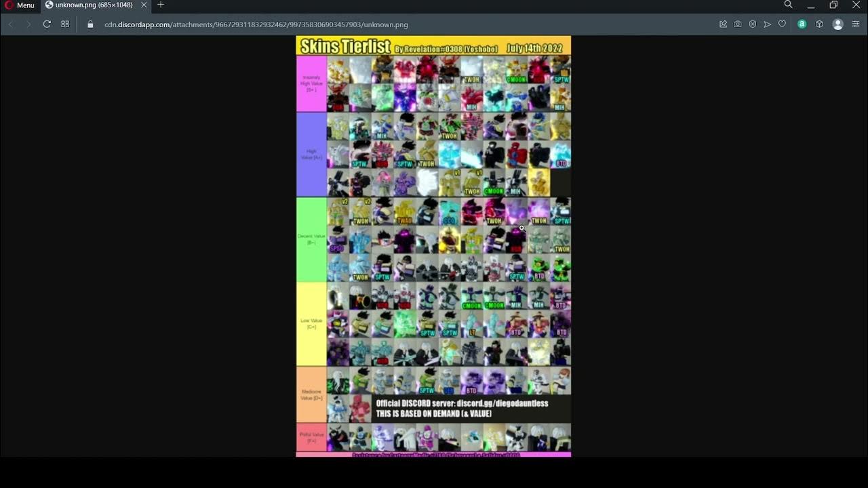Open the green 'a' extension icon

(x=802, y=24)
